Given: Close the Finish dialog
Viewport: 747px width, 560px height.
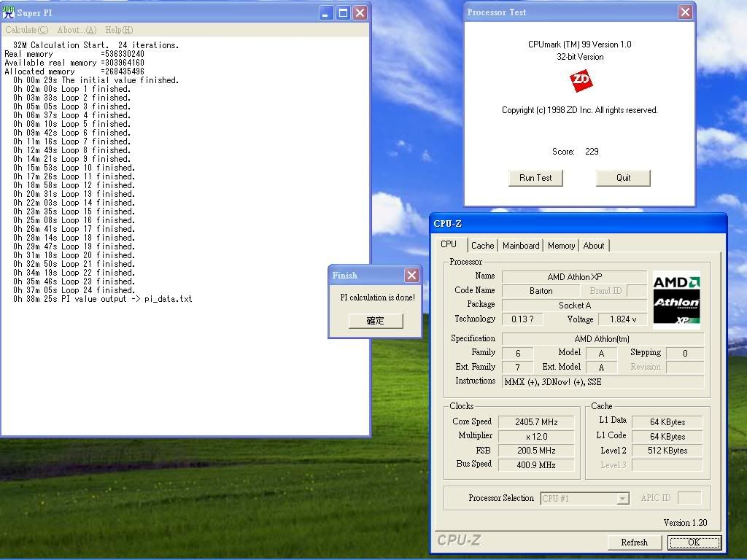Looking at the screenshot, I should coord(411,275).
